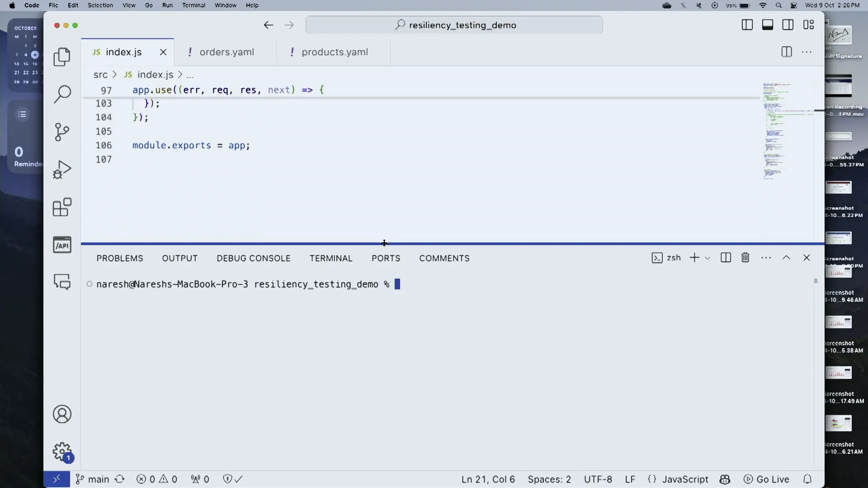Click the Settings gear icon with badge
Viewport: 868px width, 488px height.
click(x=62, y=452)
